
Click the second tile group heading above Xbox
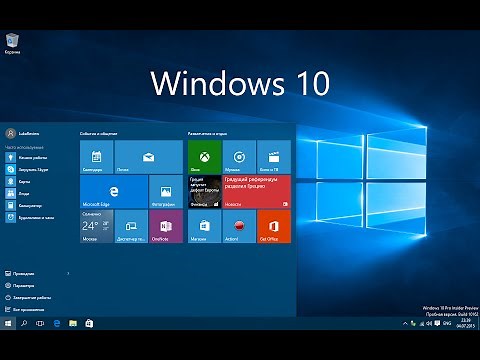[x=207, y=134]
